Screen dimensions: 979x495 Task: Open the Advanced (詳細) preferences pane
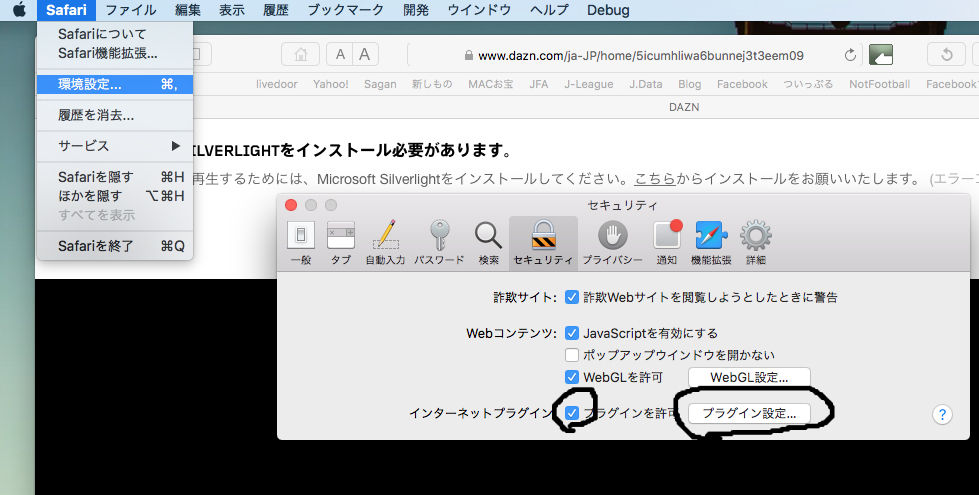point(755,243)
